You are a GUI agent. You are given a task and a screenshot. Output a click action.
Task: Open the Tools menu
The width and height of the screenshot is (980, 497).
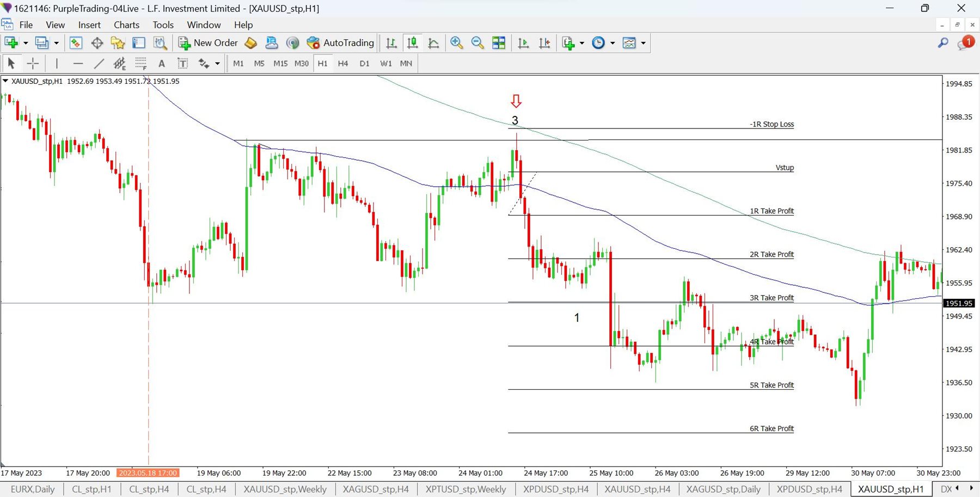[x=163, y=25]
